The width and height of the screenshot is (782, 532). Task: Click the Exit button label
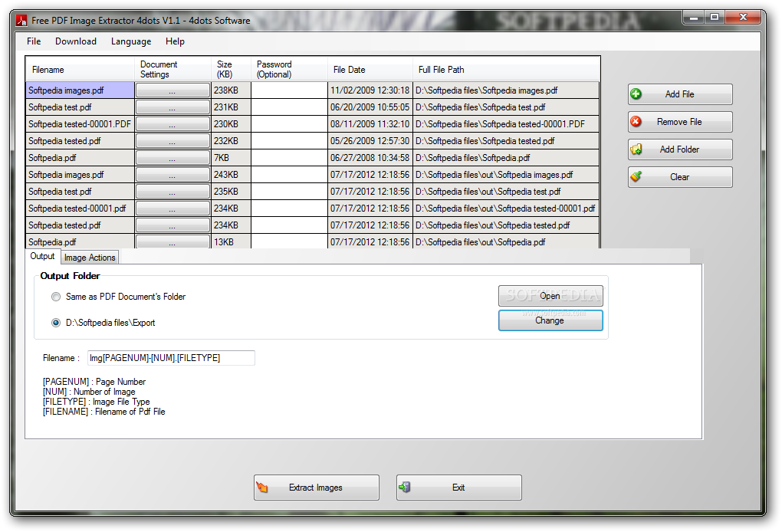click(458, 487)
